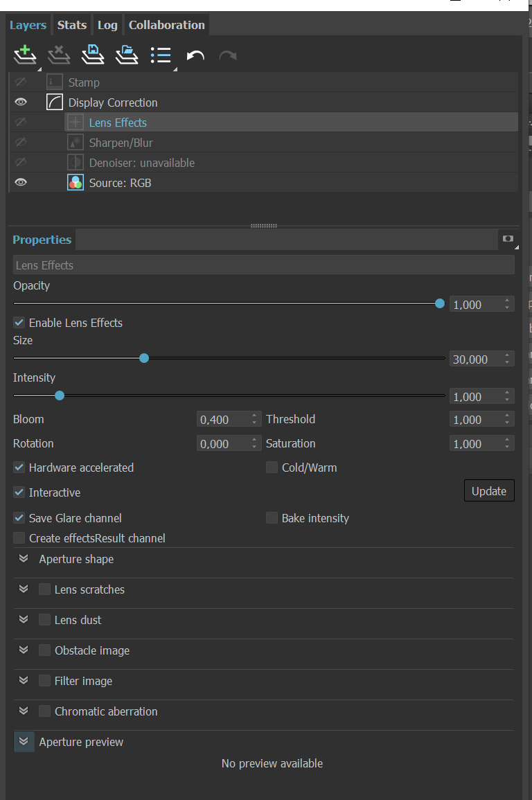532x800 pixels.
Task: Hide the Display Correction layer eye
Action: 20,102
